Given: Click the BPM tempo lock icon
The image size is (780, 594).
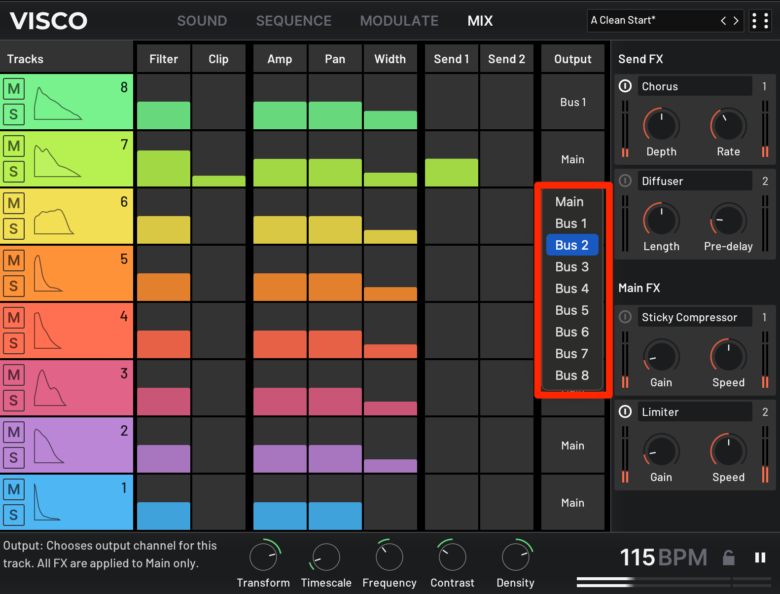Looking at the screenshot, I should [729, 558].
